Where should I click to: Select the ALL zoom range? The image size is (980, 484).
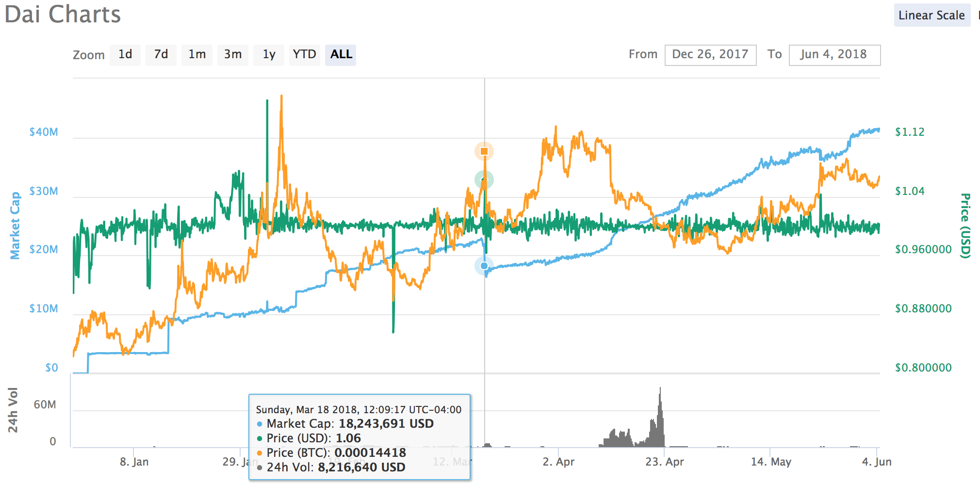tap(341, 55)
